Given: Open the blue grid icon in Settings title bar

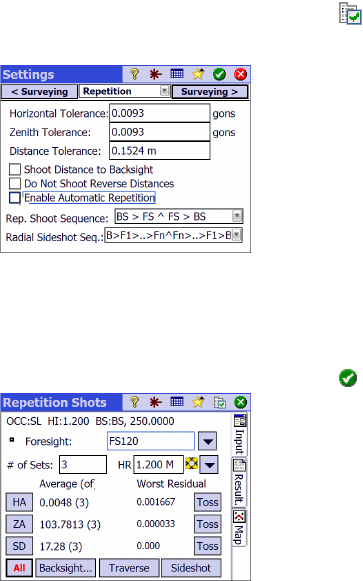Looking at the screenshot, I should click(177, 74).
